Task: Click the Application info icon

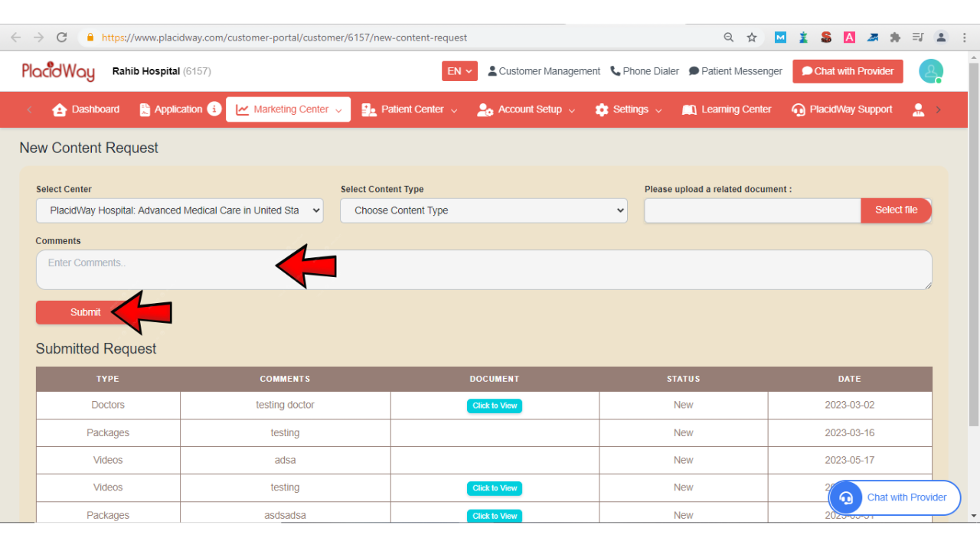Action: pyautogui.click(x=214, y=109)
